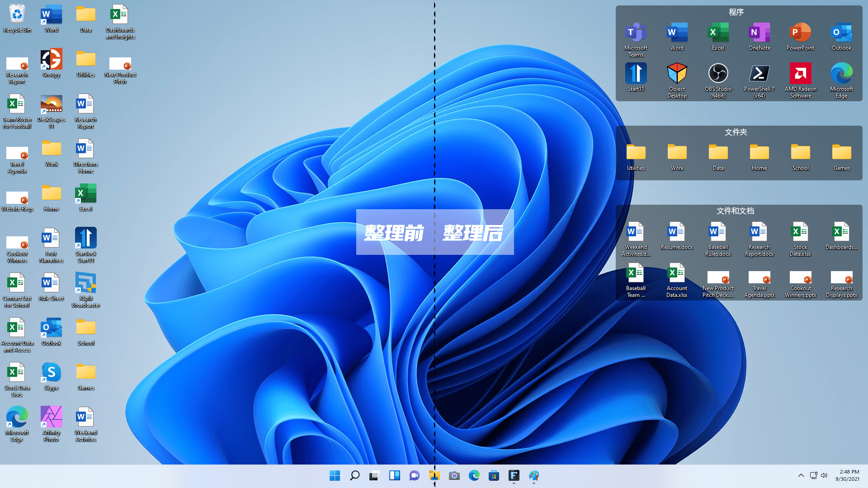Select the 文件夹 group title bar
This screenshot has height=488, width=868.
736,132
